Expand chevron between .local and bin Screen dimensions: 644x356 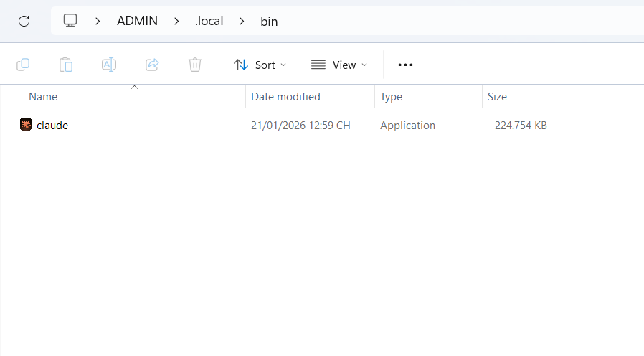click(242, 22)
